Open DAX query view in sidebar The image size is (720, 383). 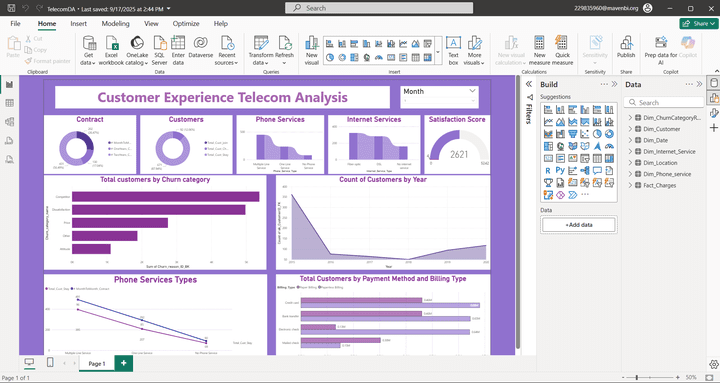point(10,141)
